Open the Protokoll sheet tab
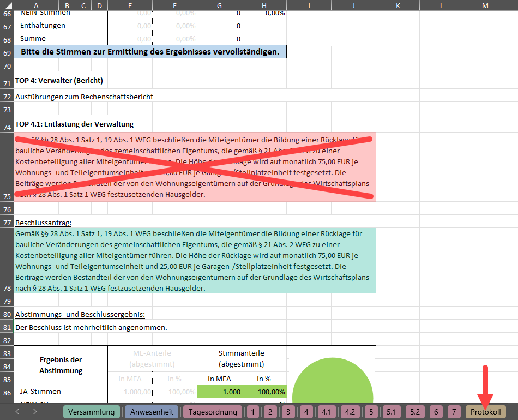 (x=486, y=412)
